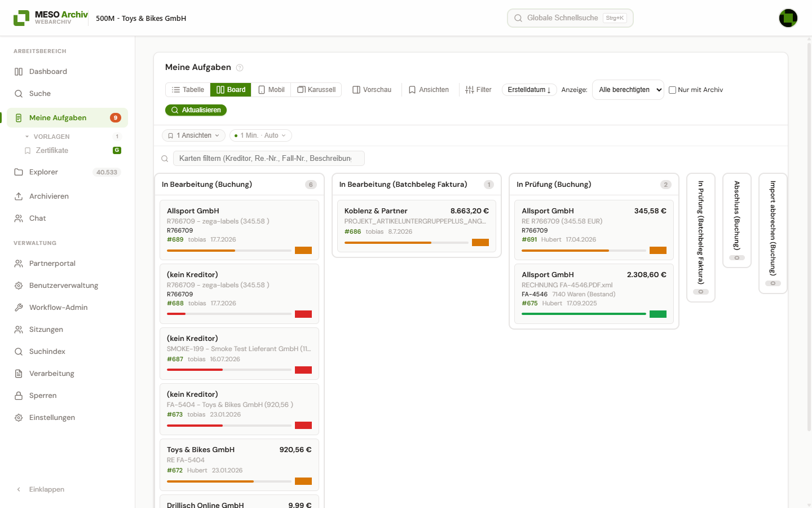812x508 pixels.
Task: Click the Einstellungen gear icon
Action: pyautogui.click(x=19, y=418)
